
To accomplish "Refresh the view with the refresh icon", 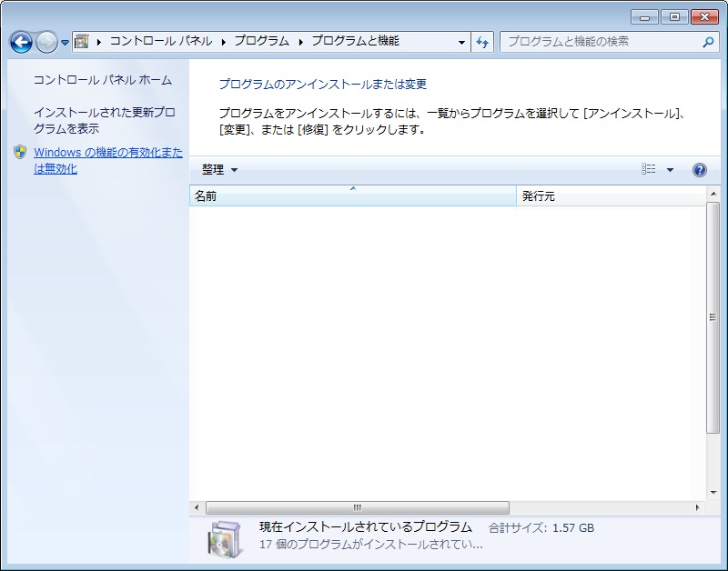I will pos(482,42).
